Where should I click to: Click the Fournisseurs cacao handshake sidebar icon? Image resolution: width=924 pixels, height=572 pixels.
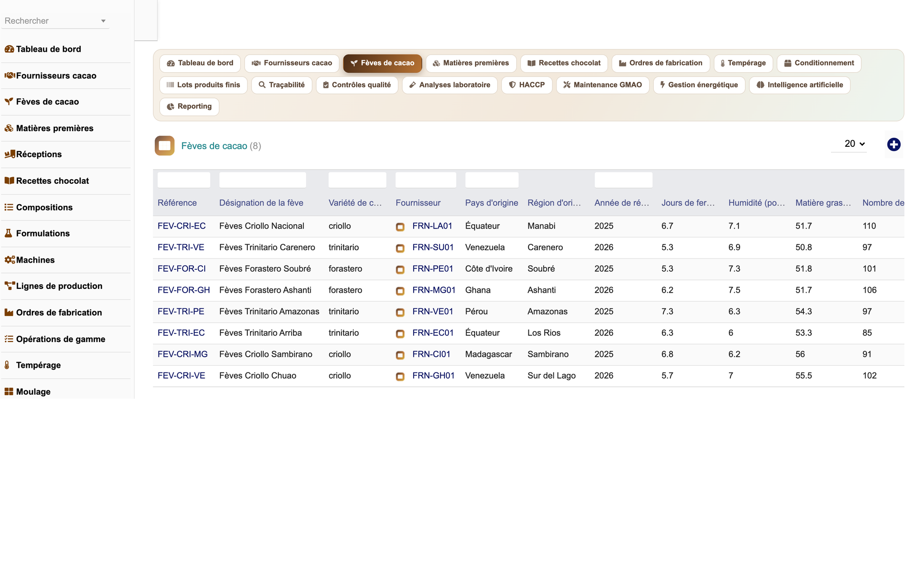pos(9,76)
